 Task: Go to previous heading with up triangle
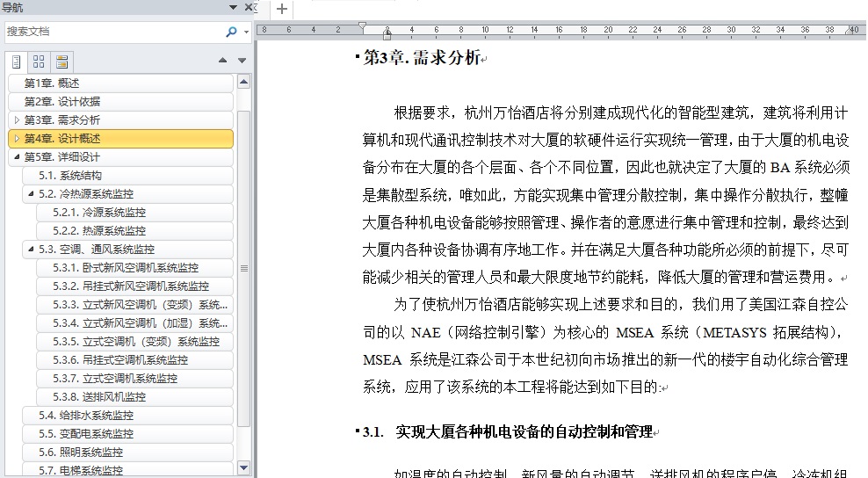pos(222,61)
